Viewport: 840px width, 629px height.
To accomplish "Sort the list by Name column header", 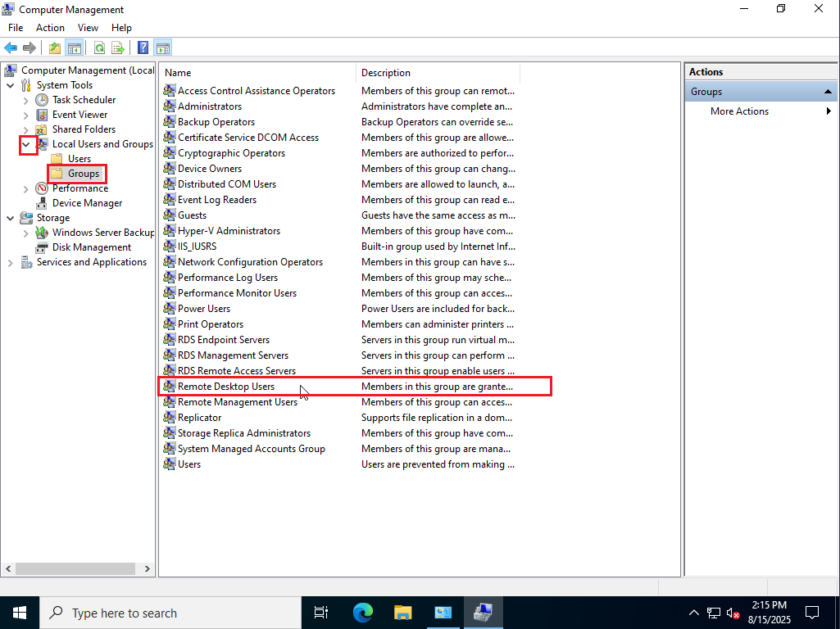I will click(257, 73).
